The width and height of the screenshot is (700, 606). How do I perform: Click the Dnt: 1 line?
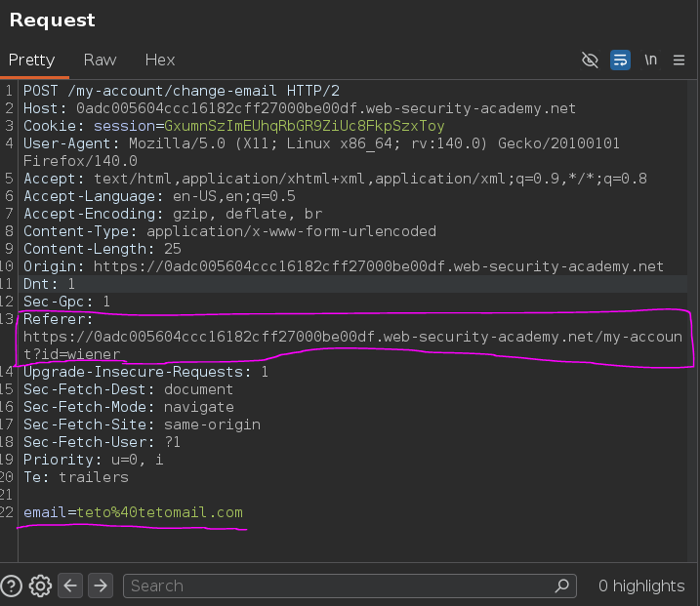coord(49,284)
